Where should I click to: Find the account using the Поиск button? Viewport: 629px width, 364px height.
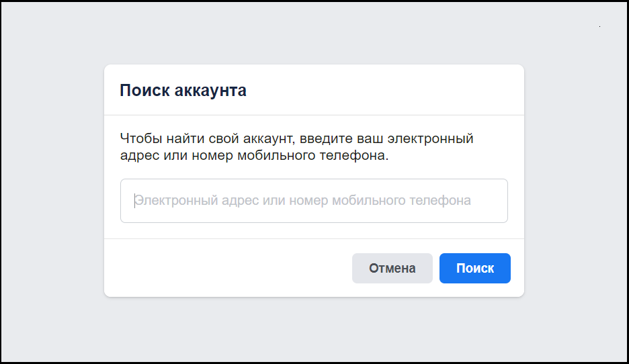[x=475, y=268]
